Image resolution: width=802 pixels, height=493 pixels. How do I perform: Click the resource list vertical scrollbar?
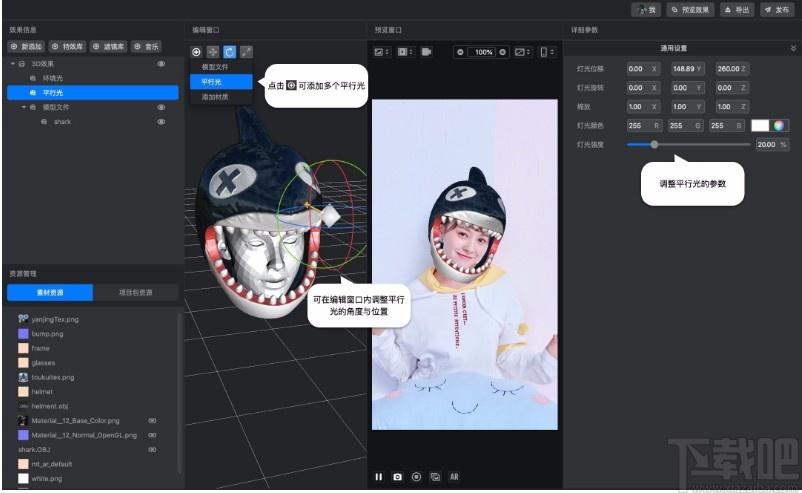tap(180, 394)
